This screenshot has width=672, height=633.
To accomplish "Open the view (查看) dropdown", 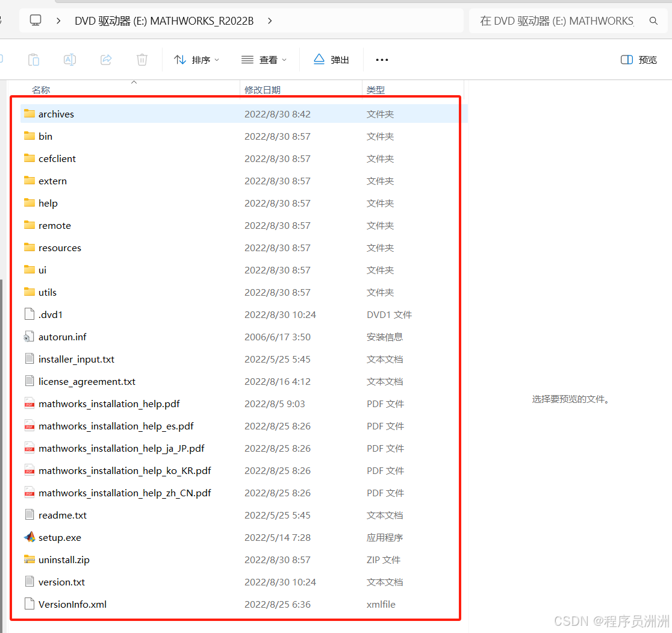I will pyautogui.click(x=264, y=60).
